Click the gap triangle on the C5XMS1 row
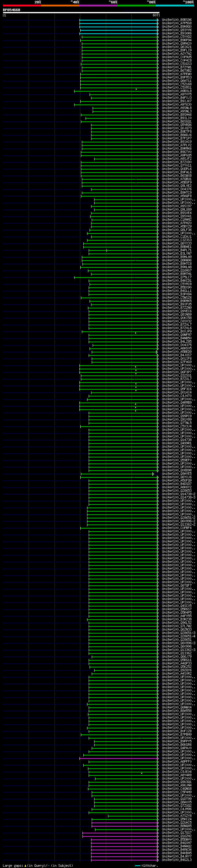The image size is (197, 868). click(x=136, y=89)
